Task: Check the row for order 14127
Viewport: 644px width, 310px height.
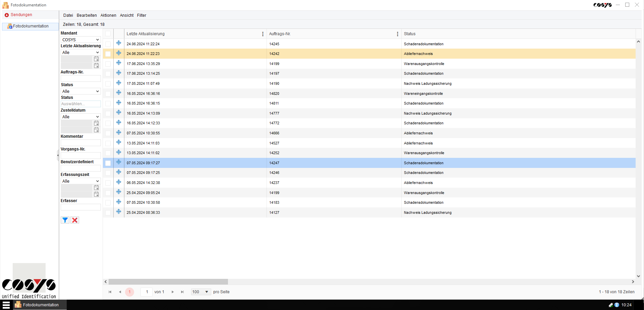Action: coord(108,213)
